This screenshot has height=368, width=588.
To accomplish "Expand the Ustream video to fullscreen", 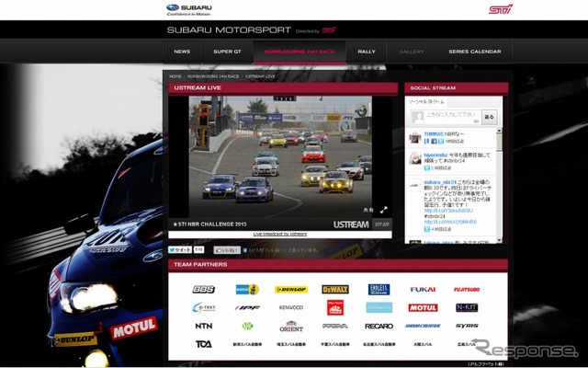I will 384,210.
